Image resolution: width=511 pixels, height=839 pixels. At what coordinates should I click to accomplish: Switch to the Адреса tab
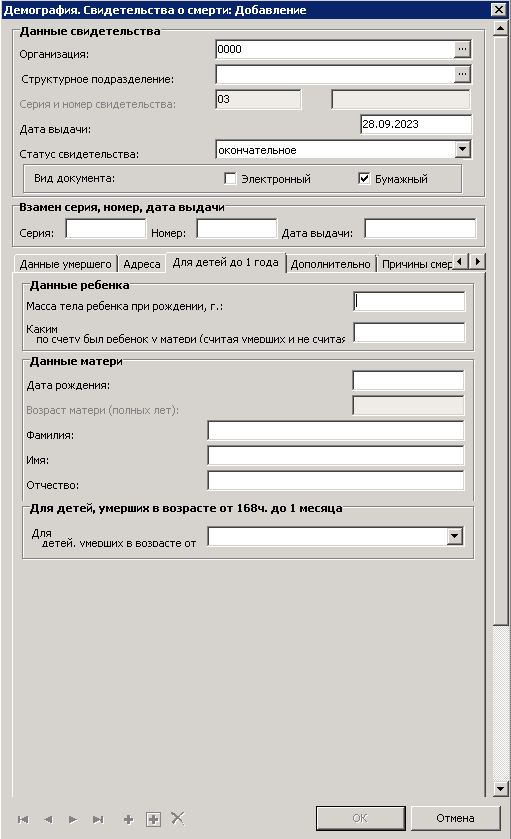pyautogui.click(x=142, y=264)
